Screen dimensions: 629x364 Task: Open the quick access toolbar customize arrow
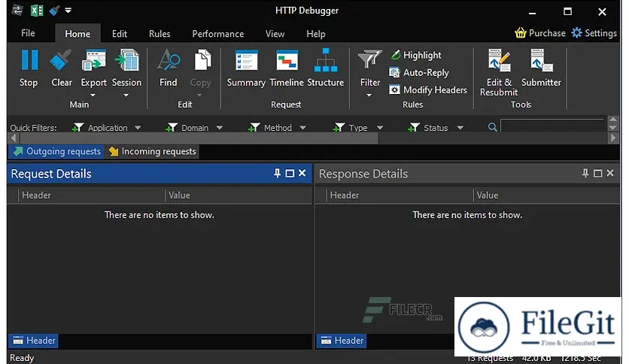[x=68, y=11]
